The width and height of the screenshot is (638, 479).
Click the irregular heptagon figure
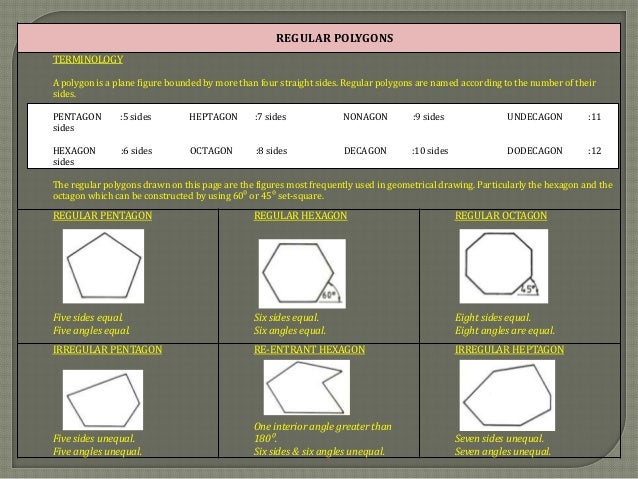tap(507, 395)
